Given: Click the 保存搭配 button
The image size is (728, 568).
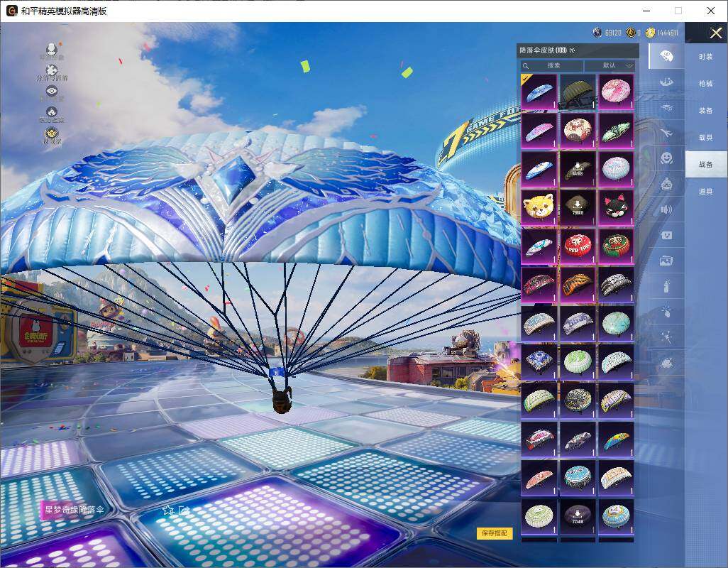Looking at the screenshot, I should [495, 532].
